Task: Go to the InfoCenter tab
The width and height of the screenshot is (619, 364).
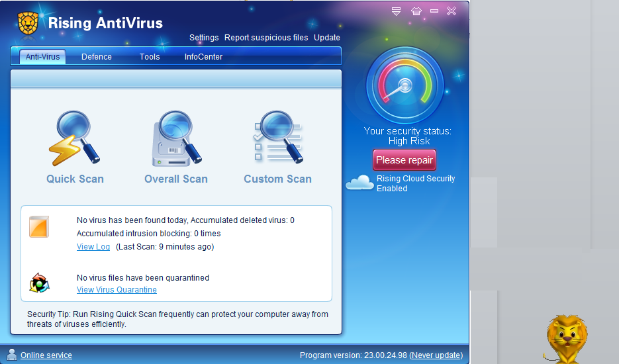Action: (x=203, y=57)
